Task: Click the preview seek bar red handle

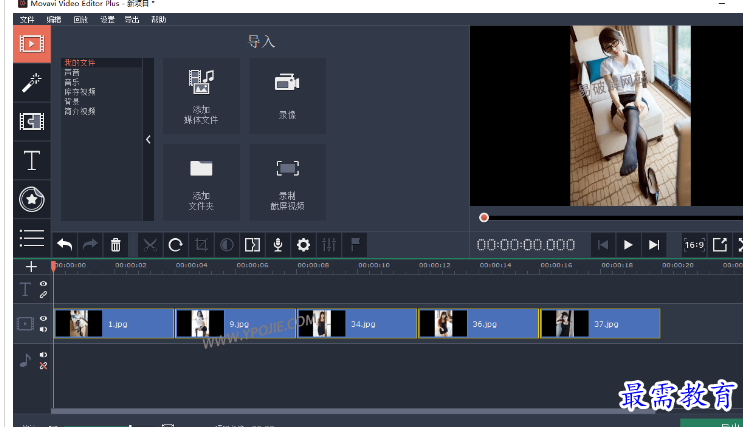Action: tap(483, 218)
